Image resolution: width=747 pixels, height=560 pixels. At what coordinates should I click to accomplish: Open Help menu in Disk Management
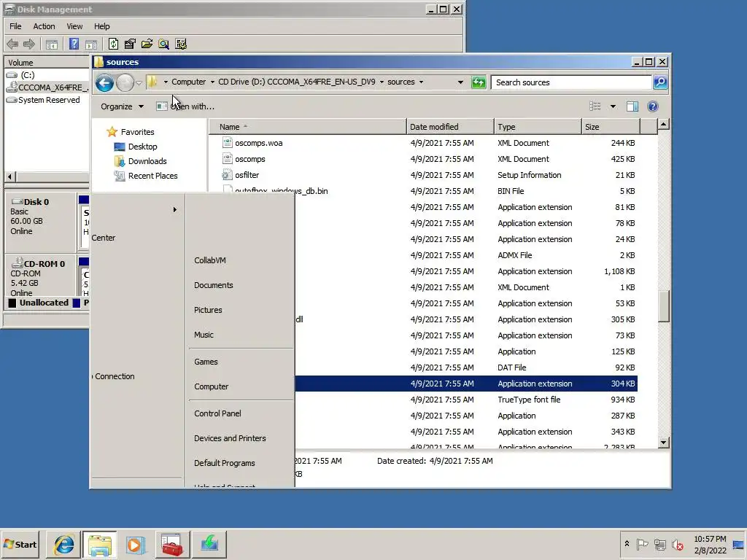101,26
